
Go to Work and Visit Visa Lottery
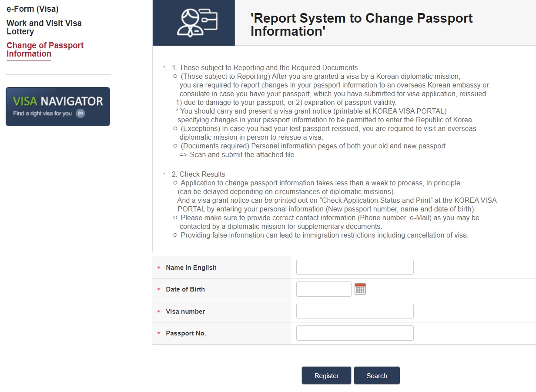click(44, 27)
